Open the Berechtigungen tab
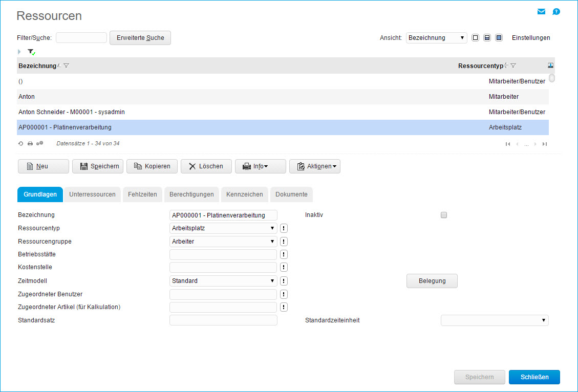Screen dimensions: 578x392 coord(191,194)
